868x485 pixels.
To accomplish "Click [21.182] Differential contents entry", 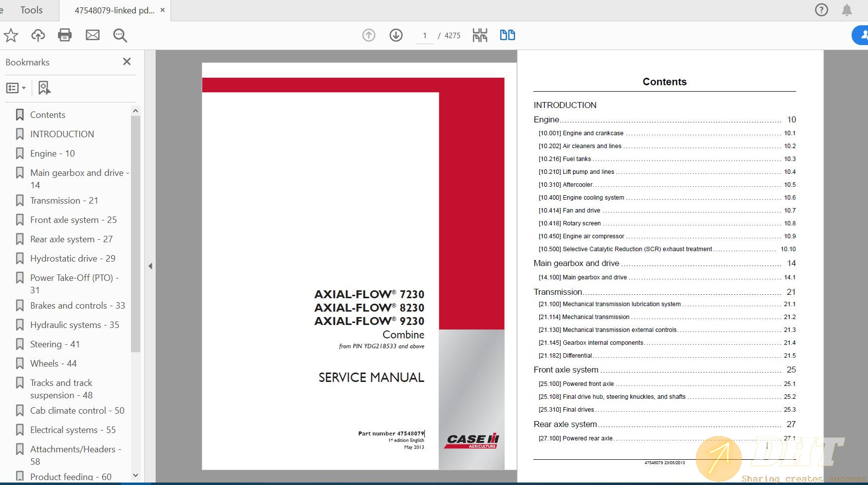I will click(667, 356).
